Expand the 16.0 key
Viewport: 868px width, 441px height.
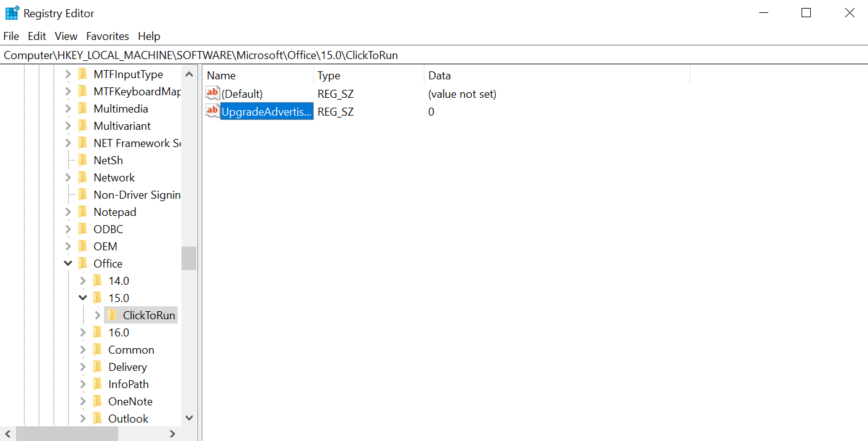[x=82, y=333]
